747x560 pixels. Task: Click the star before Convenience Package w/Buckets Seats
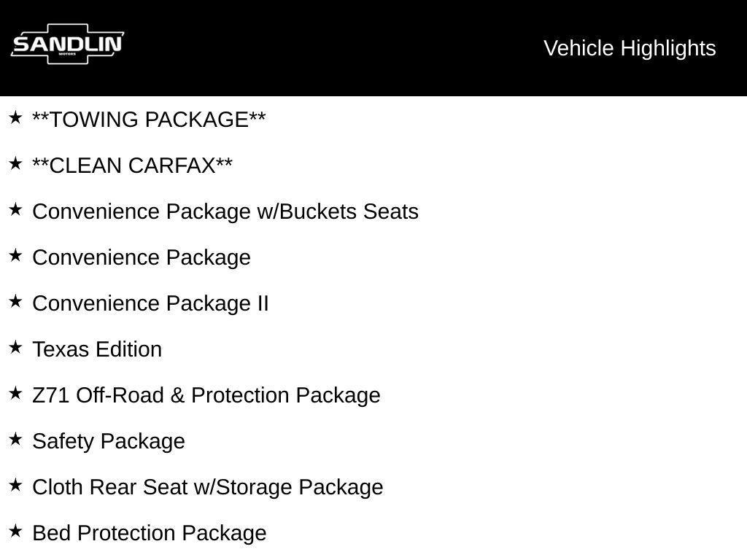15,210
